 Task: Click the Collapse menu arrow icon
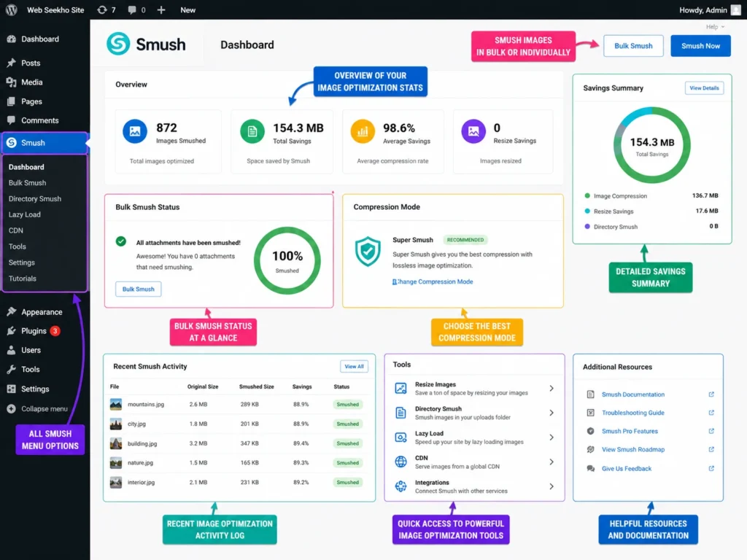point(12,408)
